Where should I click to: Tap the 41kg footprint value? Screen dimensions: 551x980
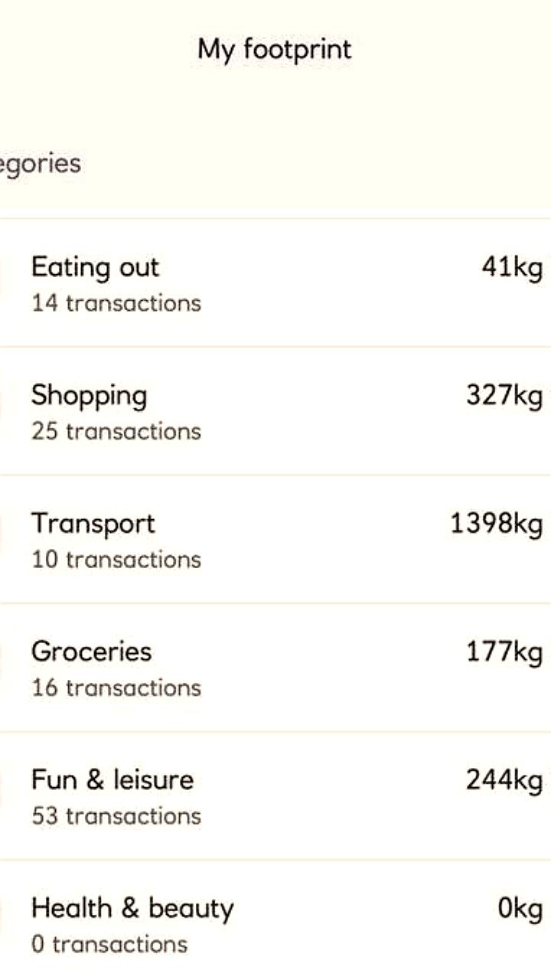(512, 268)
